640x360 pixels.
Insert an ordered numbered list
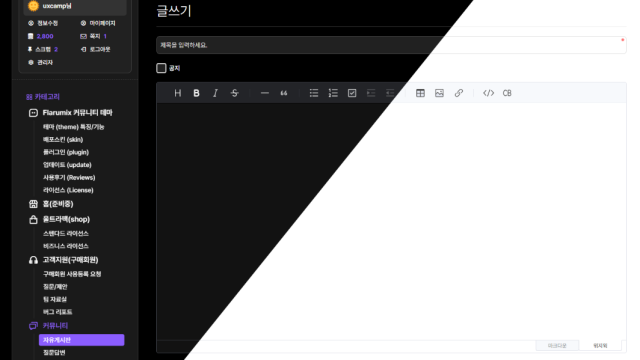point(333,93)
